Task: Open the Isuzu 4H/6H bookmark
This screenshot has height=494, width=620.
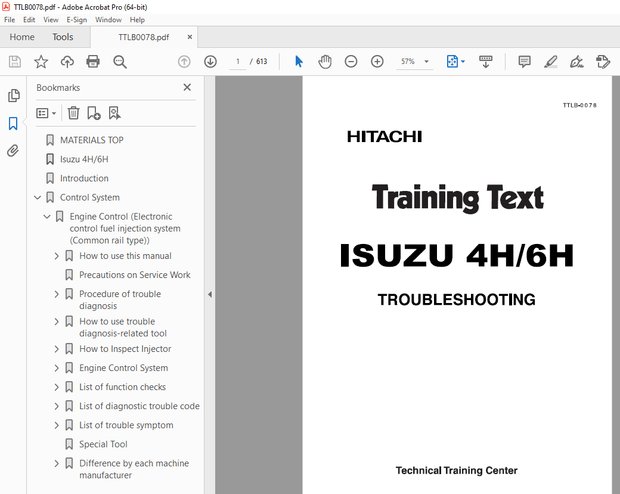Action: tap(84, 159)
